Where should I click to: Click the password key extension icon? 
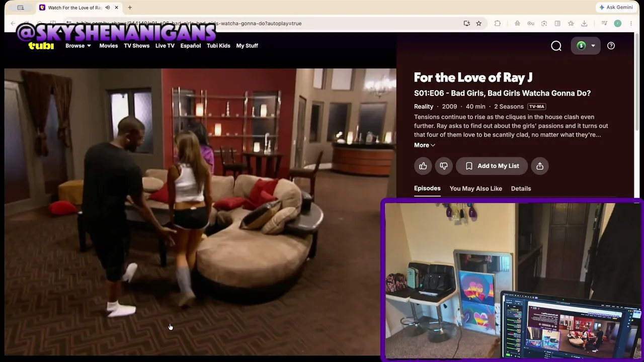[531, 23]
